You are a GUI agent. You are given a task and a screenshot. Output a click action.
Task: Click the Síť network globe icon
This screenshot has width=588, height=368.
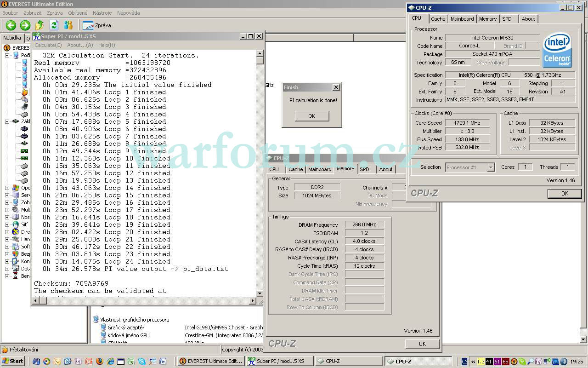[16, 224]
